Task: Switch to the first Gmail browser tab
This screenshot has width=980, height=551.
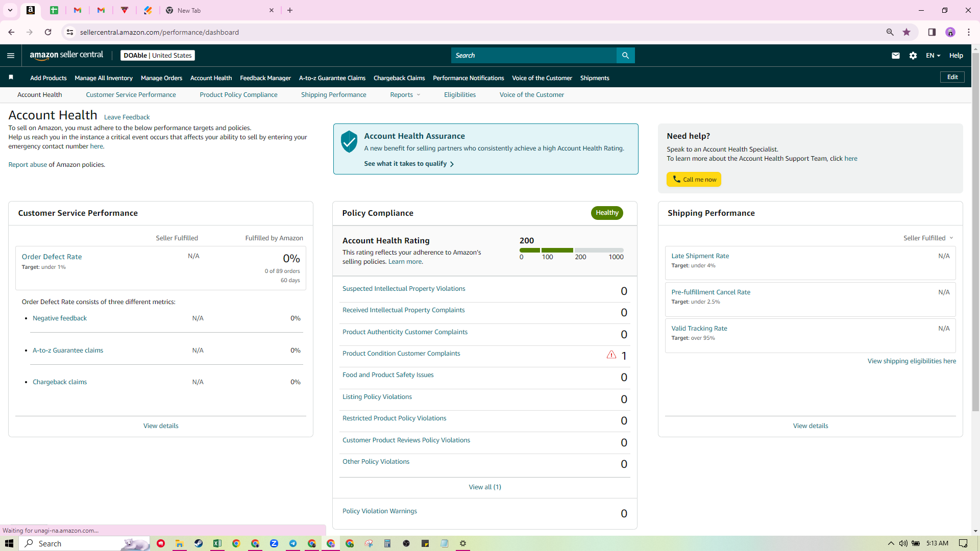Action: 78,10
